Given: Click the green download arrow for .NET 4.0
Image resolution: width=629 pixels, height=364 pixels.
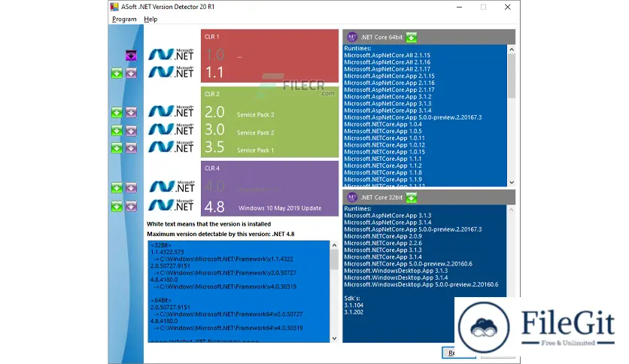Looking at the screenshot, I should (117, 187).
